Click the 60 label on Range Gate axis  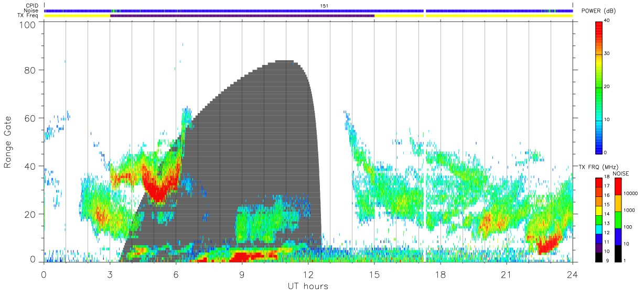tap(30, 118)
